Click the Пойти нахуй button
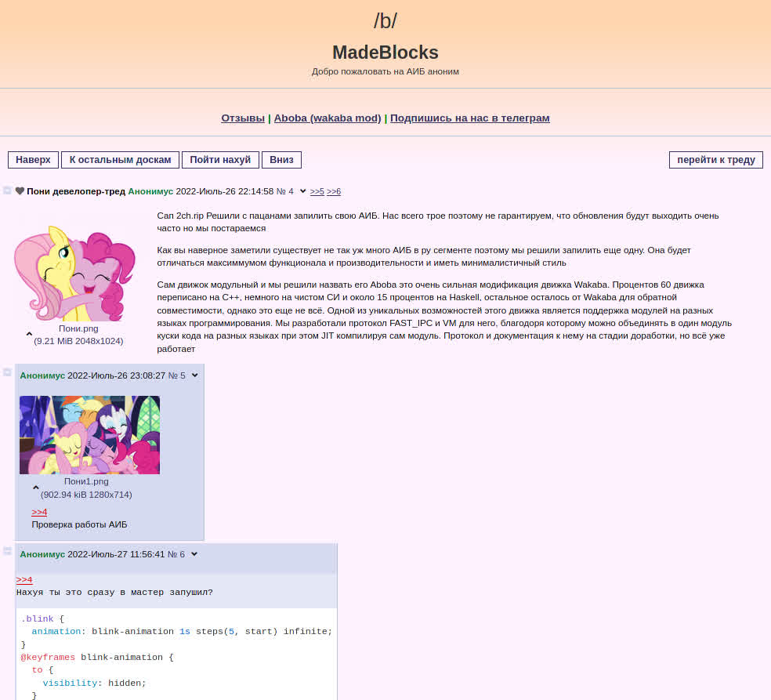 pos(220,160)
